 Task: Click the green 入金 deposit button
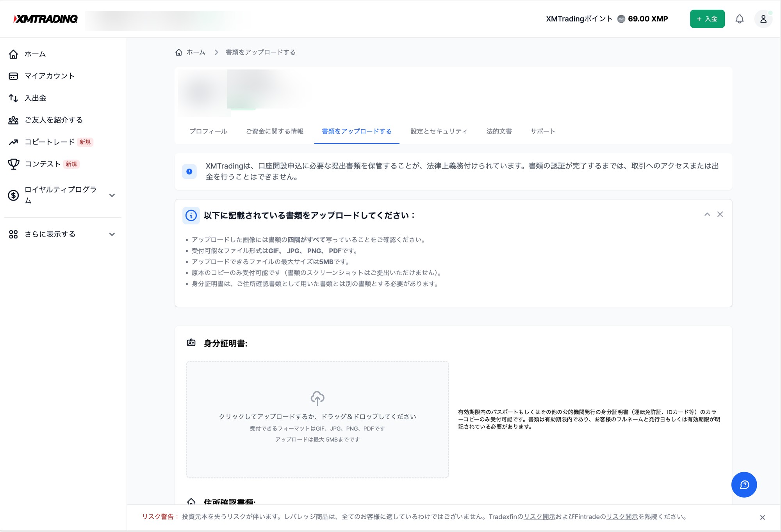click(707, 19)
